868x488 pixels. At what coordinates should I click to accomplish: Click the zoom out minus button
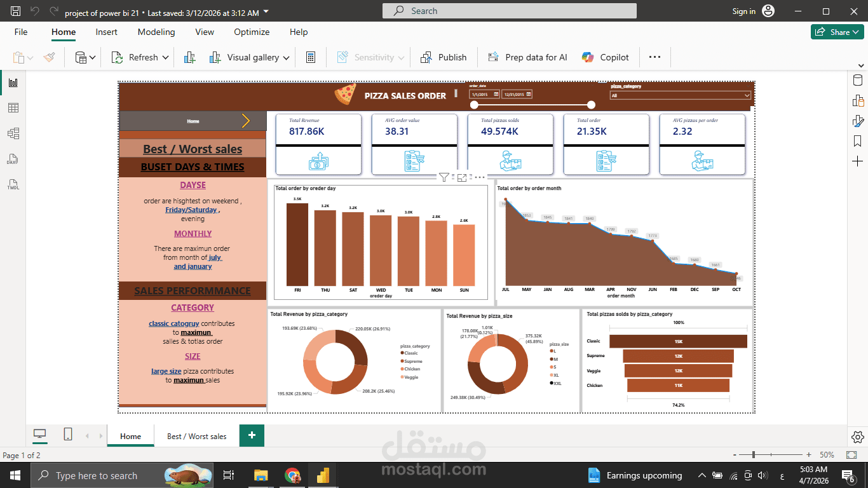click(x=734, y=455)
